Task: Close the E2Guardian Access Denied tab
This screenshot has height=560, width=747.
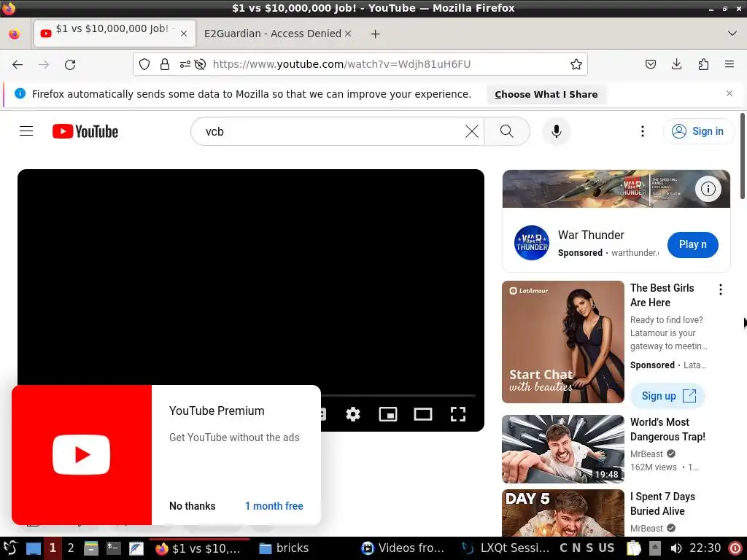Action: (348, 34)
